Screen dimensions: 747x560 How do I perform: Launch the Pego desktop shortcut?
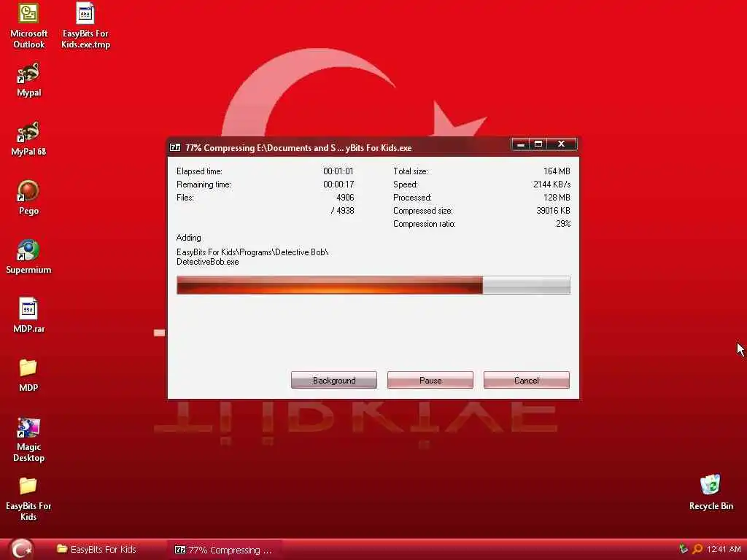point(28,198)
